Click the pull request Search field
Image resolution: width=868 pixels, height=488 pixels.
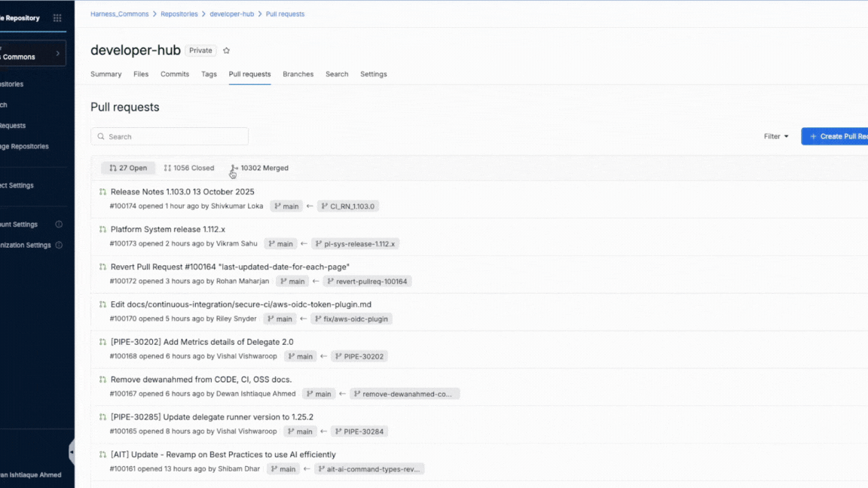pos(170,136)
